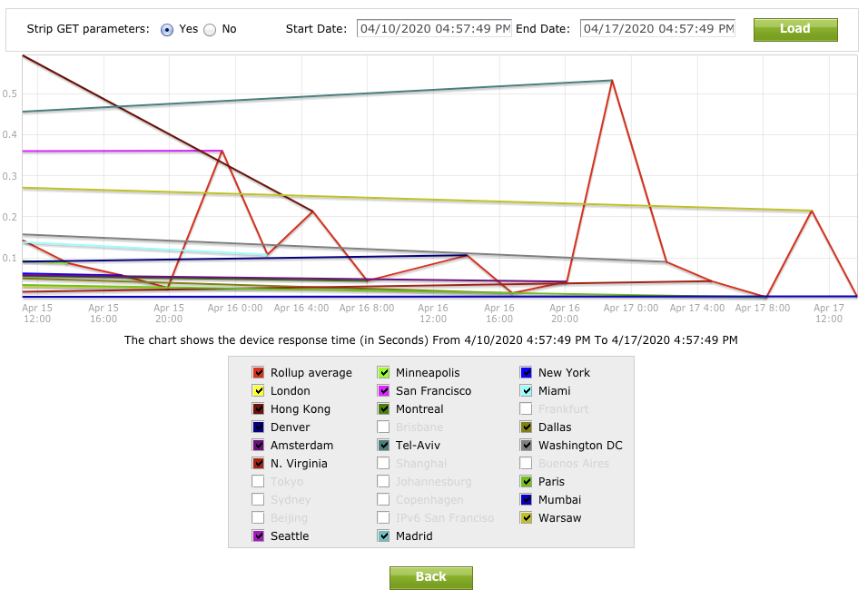Click the Apr 17 0:00 axis label
Screen dimensions: 868x599
(x=631, y=308)
